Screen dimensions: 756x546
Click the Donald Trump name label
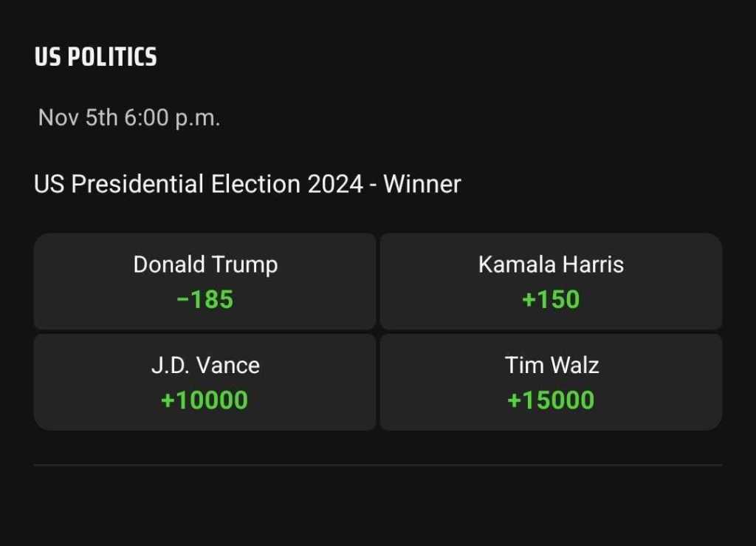click(205, 265)
